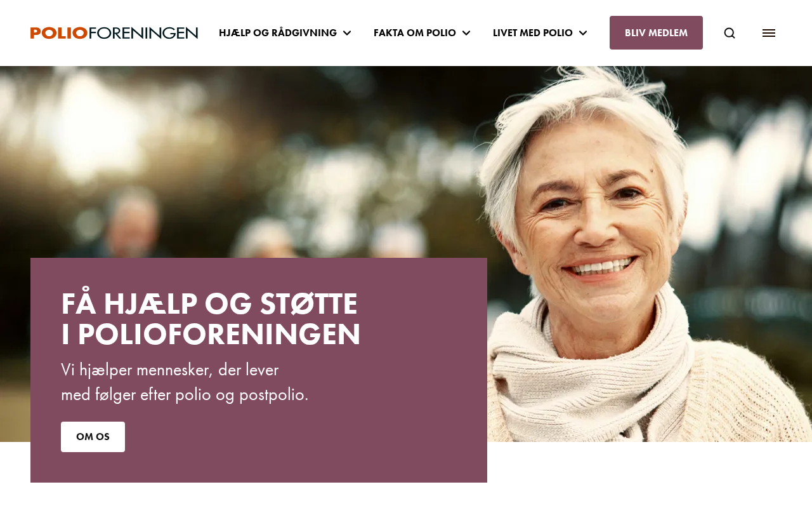The image size is (812, 508).
Task: Click the orange POLIO part of the logo
Action: tap(59, 33)
